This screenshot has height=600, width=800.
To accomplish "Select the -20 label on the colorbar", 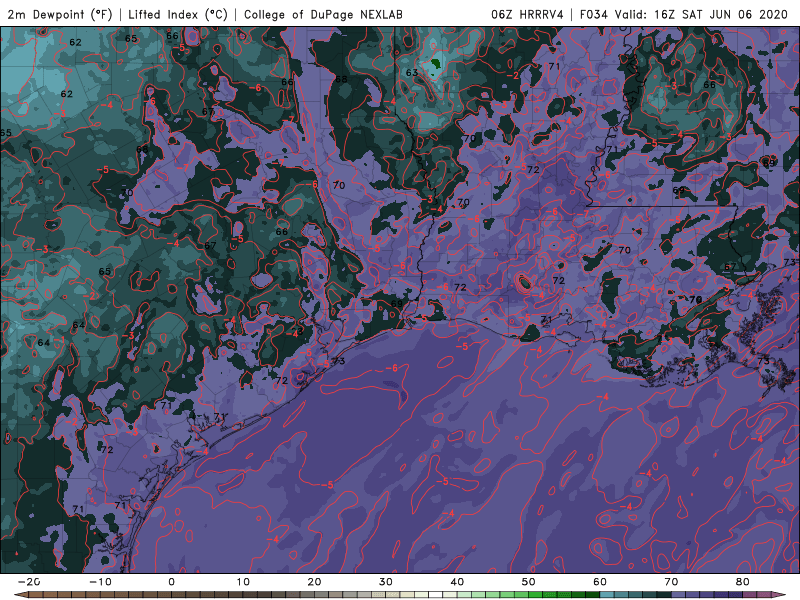I will (29, 582).
